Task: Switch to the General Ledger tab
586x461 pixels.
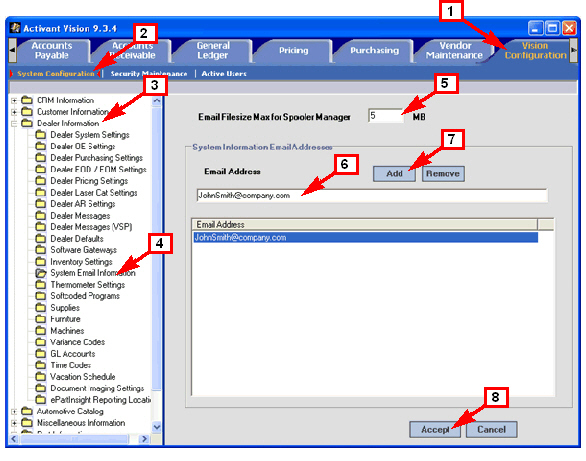Action: (x=213, y=50)
